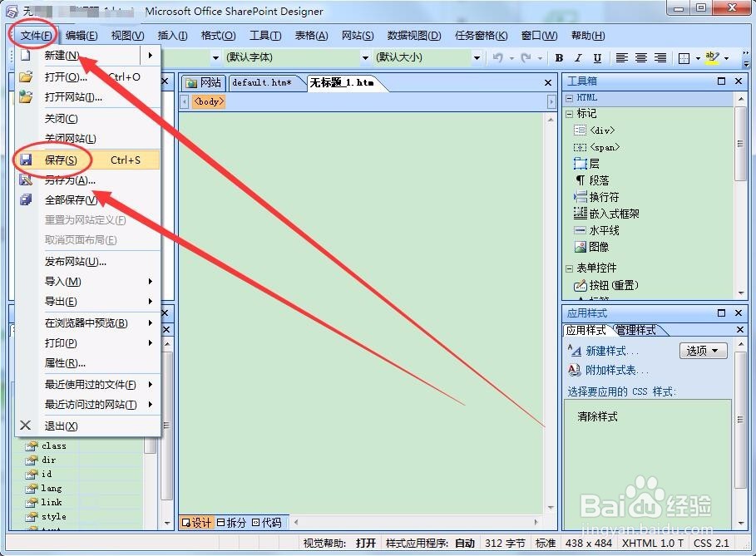This screenshot has width=756, height=556.
Task: Click the Borders icon in toolbar
Action: (684, 58)
